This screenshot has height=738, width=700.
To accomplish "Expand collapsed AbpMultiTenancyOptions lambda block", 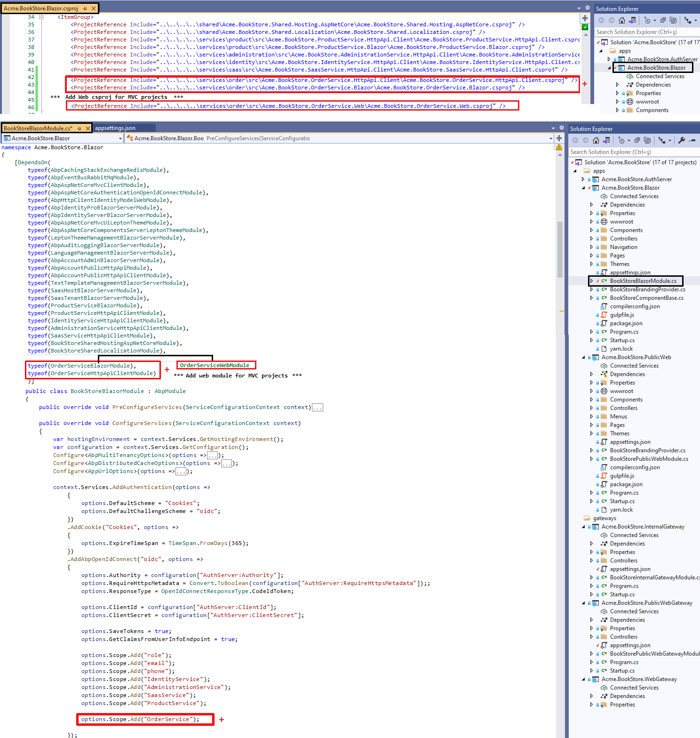I will (x=213, y=456).
